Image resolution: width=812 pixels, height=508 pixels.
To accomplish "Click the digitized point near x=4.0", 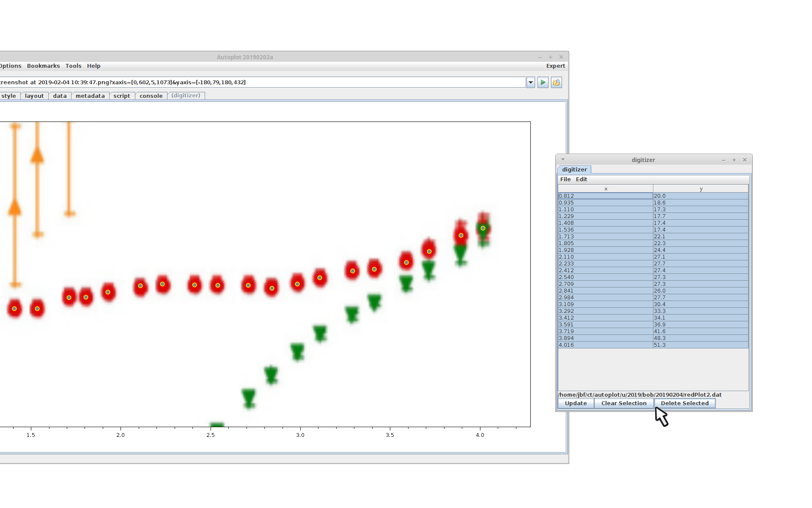I will pos(483,228).
